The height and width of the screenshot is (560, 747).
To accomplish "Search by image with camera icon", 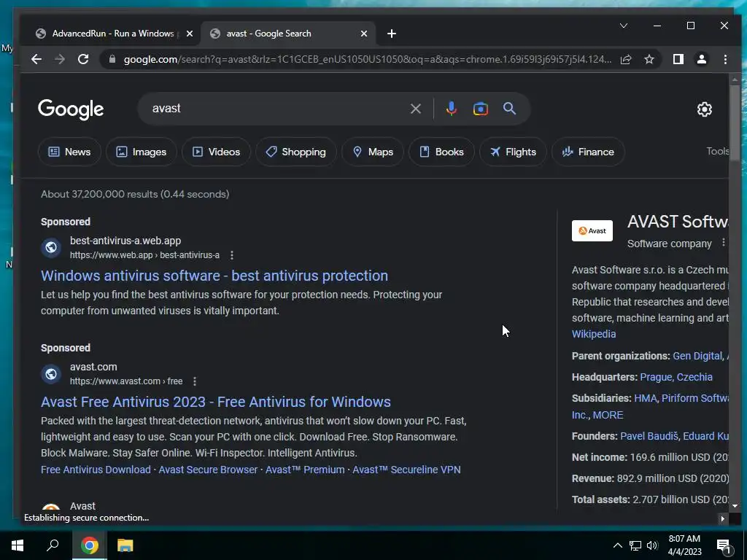I will pyautogui.click(x=480, y=109).
